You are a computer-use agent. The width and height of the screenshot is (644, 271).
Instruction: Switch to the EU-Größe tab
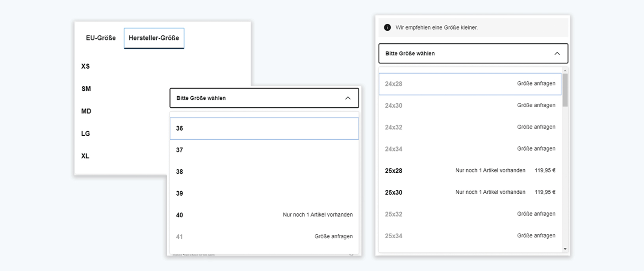(101, 38)
